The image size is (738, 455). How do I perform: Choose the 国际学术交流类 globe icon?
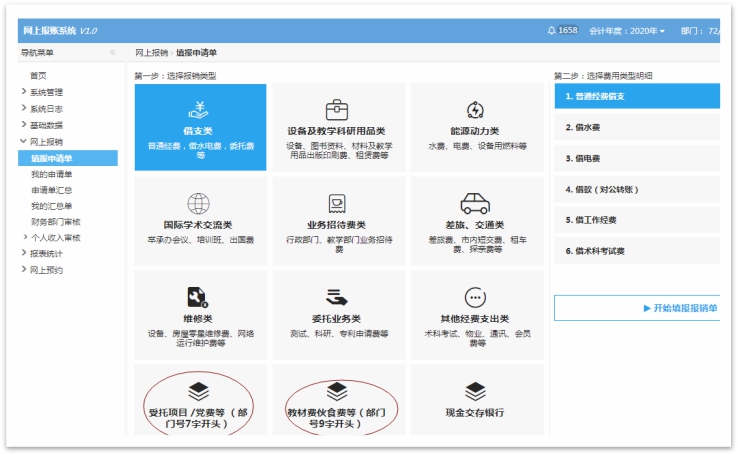tap(200, 204)
